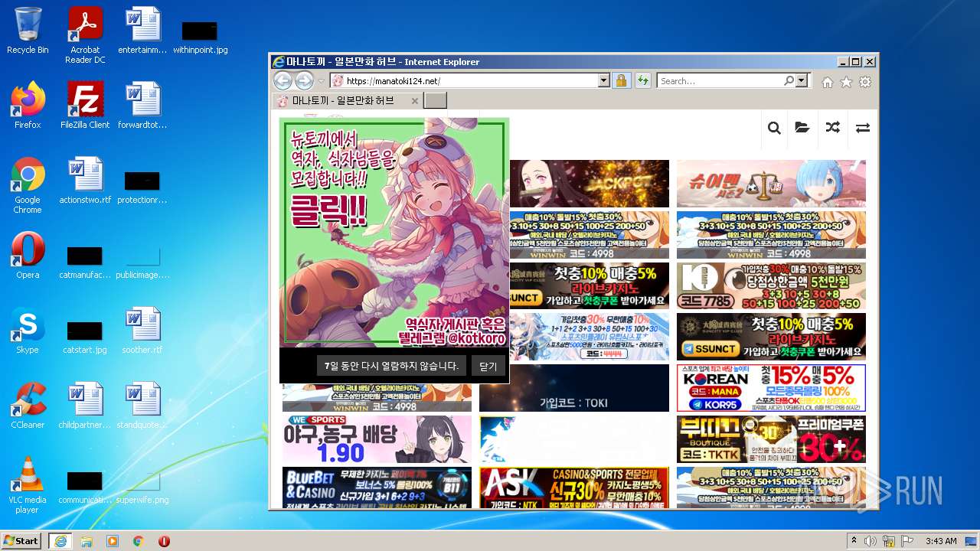Select the Opera desktop shortcut

point(28,256)
